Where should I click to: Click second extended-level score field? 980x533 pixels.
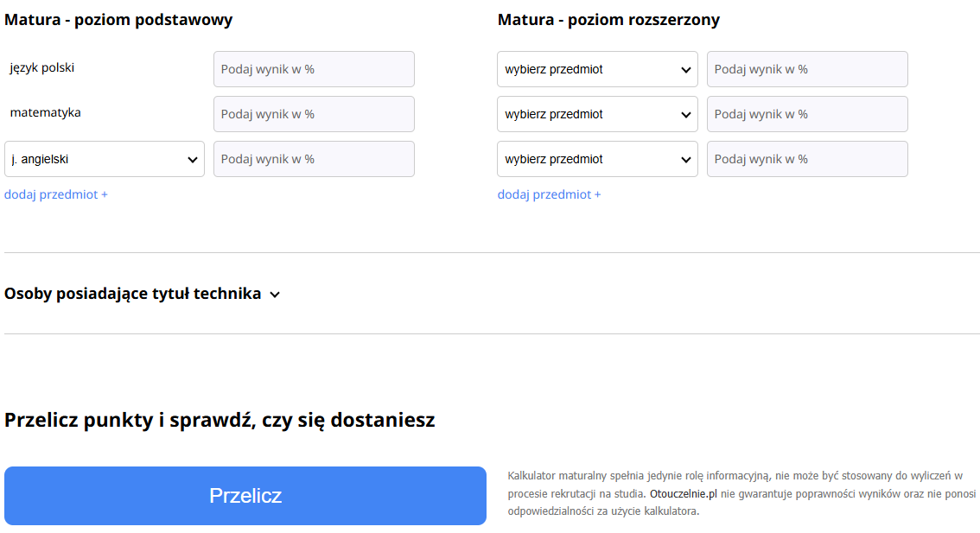click(x=807, y=114)
